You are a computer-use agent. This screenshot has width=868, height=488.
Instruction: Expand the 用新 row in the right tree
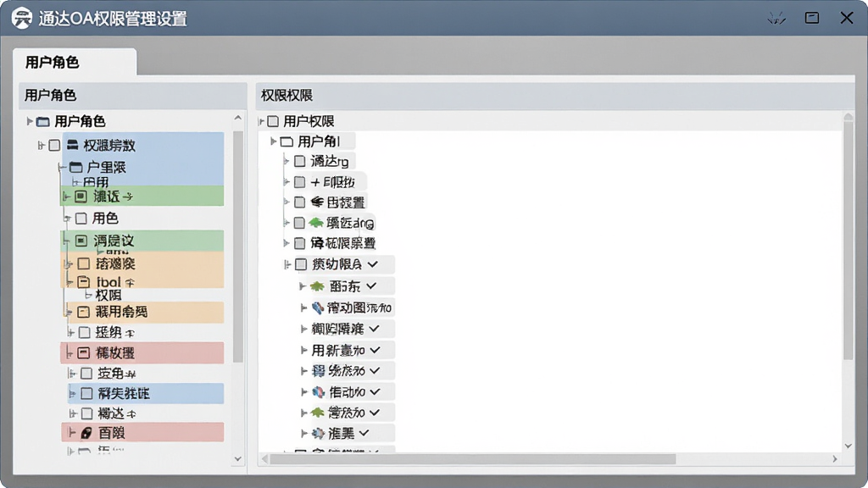pos(303,350)
